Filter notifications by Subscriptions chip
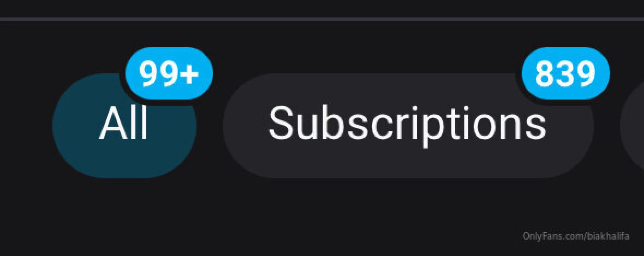The height and width of the screenshot is (256, 644). click(x=408, y=126)
